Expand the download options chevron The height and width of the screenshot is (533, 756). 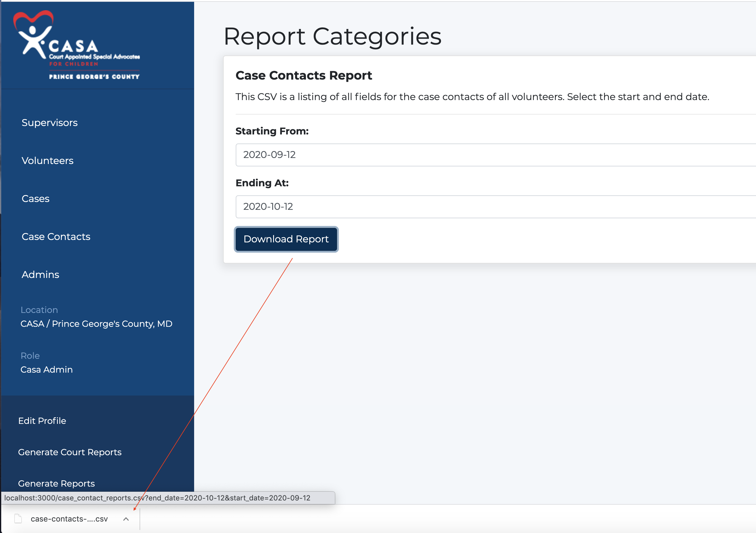click(x=126, y=519)
